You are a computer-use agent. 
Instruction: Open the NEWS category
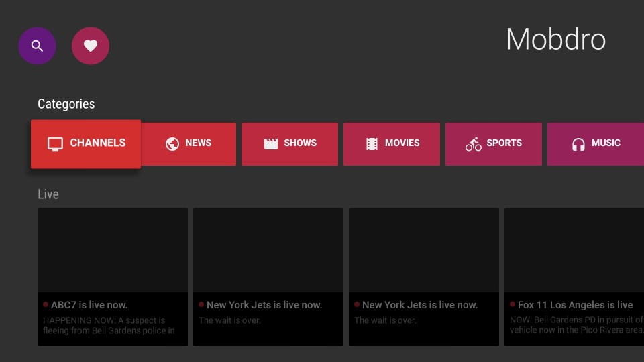(x=189, y=143)
